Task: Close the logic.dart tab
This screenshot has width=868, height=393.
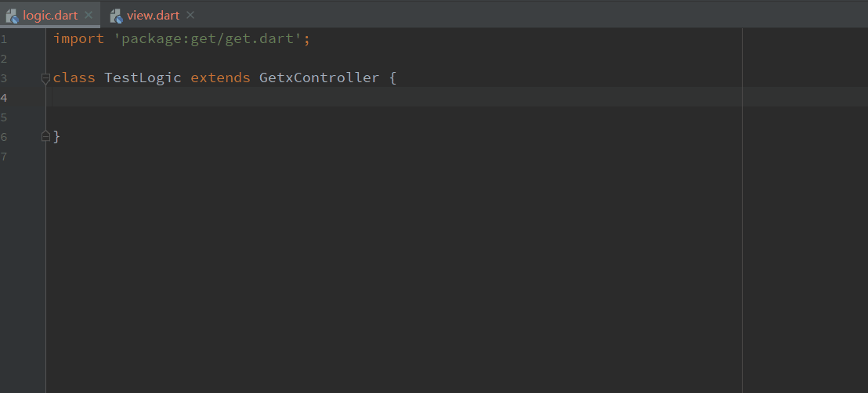Action: [88, 15]
